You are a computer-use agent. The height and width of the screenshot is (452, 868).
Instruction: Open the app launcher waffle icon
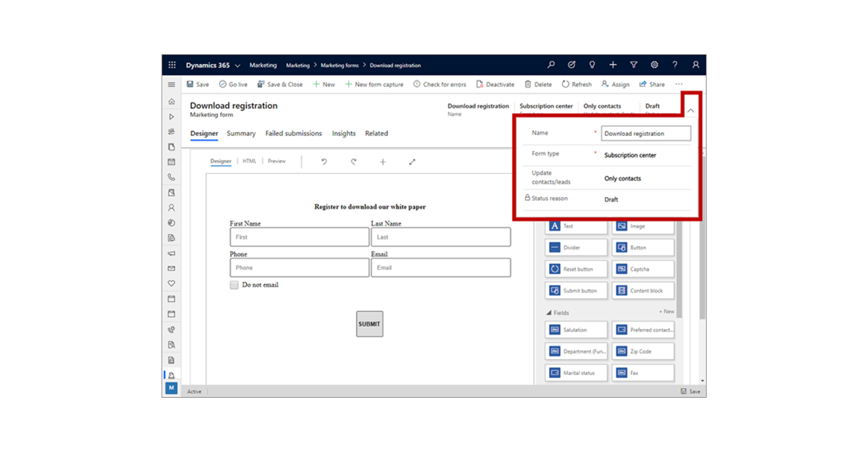[x=172, y=65]
